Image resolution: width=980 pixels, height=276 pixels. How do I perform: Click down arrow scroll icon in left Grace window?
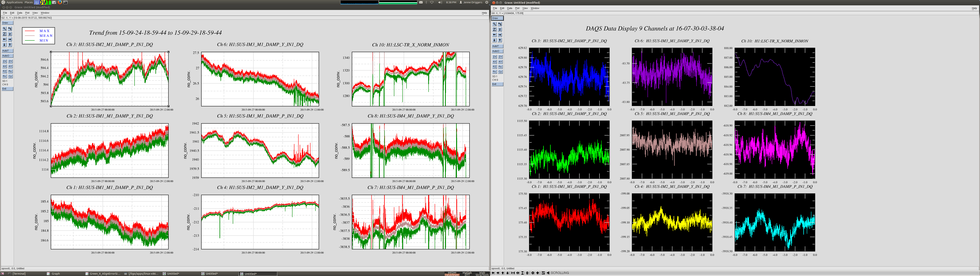pos(5,45)
